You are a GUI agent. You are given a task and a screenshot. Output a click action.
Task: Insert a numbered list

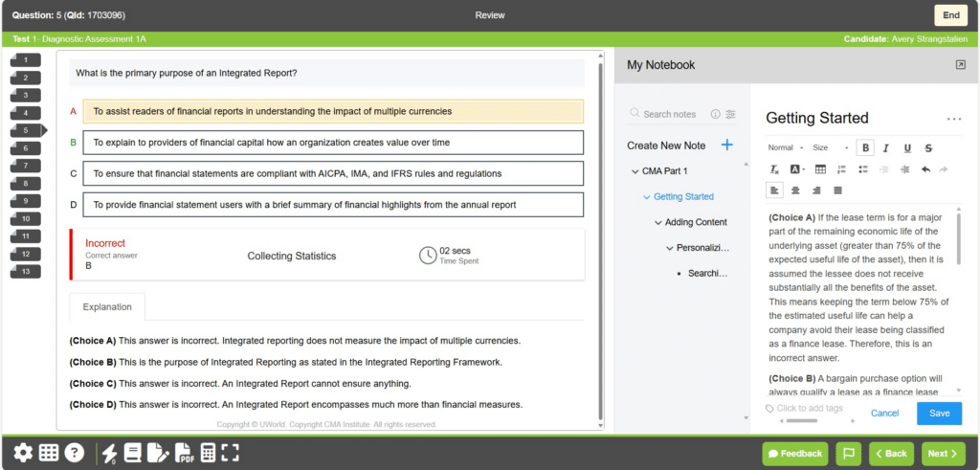coord(841,169)
